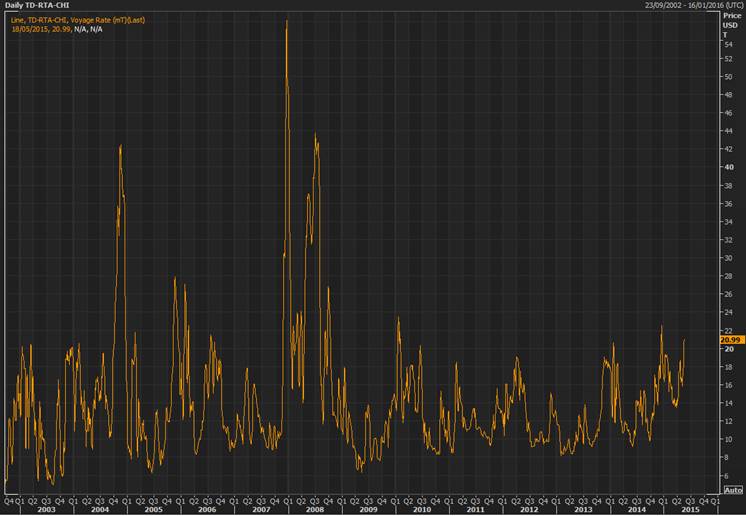Select the 2014 year label
Screen dimensions: 746x516
coord(636,510)
